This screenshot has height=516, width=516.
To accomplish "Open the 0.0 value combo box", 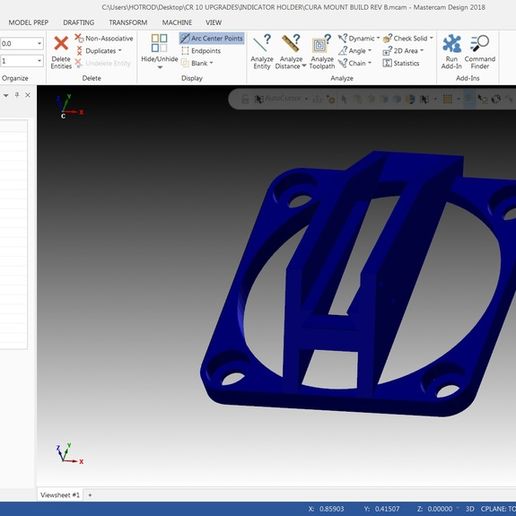I will coord(21,43).
